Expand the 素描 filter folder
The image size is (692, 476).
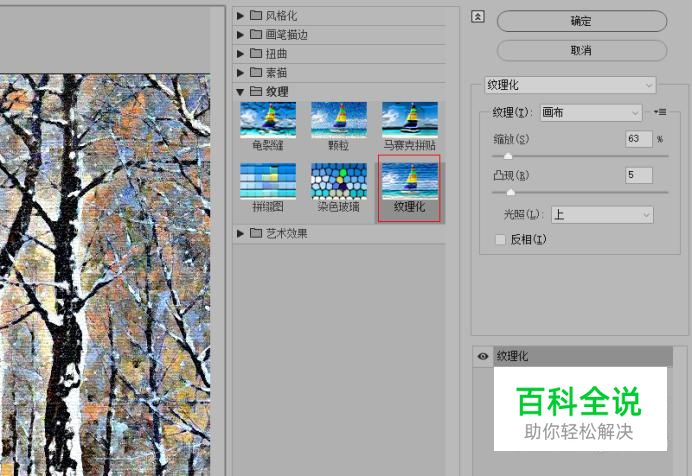pyautogui.click(x=240, y=72)
